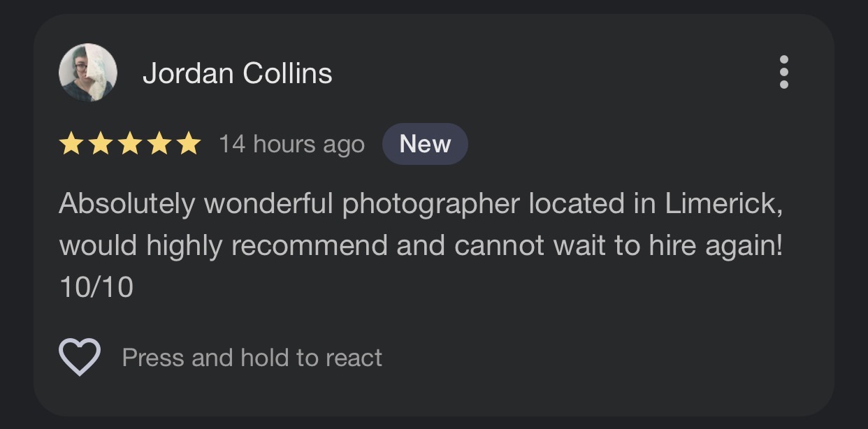The height and width of the screenshot is (429, 868).
Task: Click the 14 hours ago timestamp
Action: 291,144
